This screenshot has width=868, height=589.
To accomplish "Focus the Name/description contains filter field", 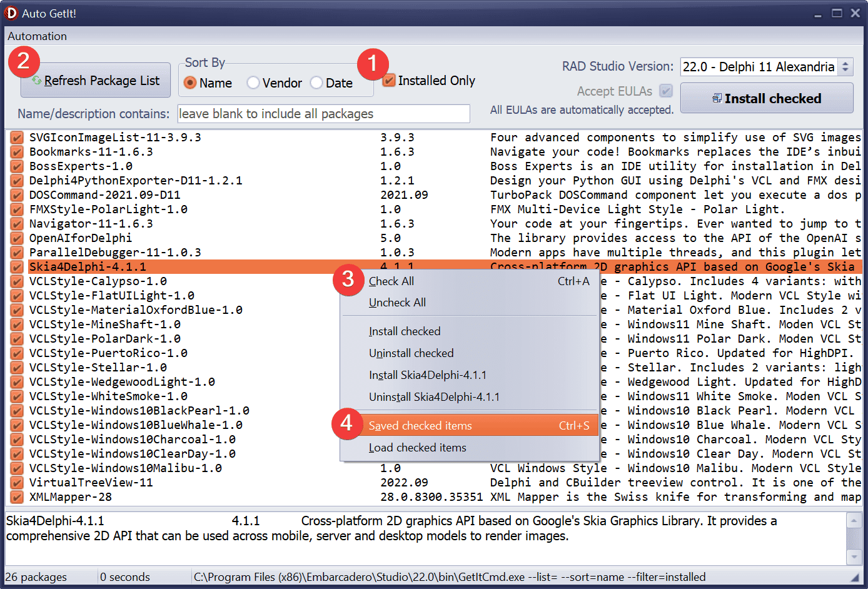I will coord(324,114).
